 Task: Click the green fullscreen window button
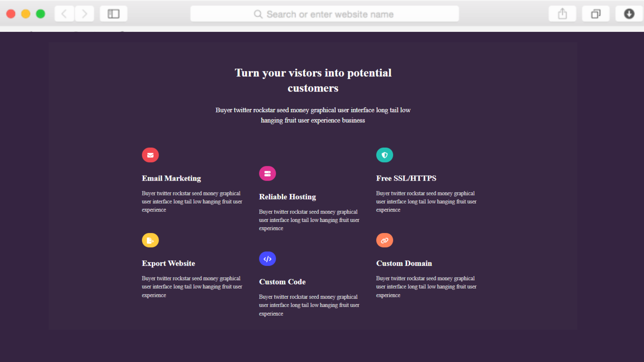(41, 14)
